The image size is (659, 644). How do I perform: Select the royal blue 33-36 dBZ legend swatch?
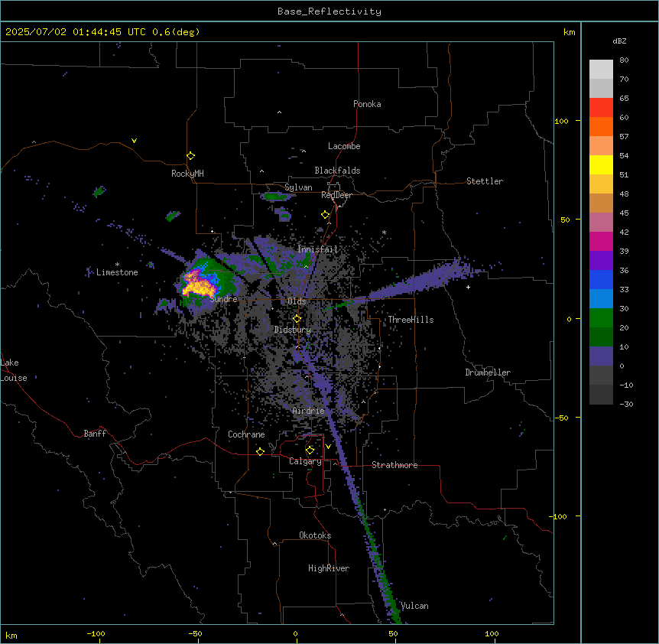click(601, 279)
